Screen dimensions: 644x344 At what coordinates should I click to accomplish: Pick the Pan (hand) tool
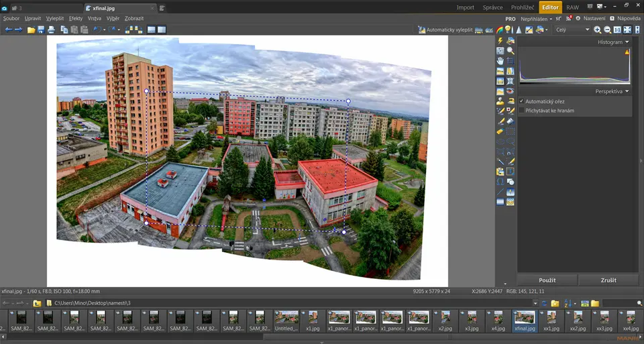coord(500,61)
